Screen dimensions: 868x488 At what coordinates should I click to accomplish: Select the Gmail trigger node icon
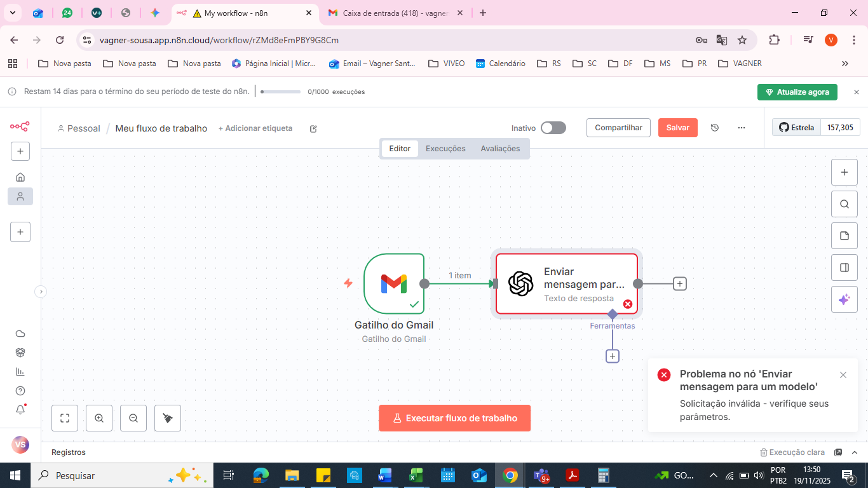click(394, 283)
